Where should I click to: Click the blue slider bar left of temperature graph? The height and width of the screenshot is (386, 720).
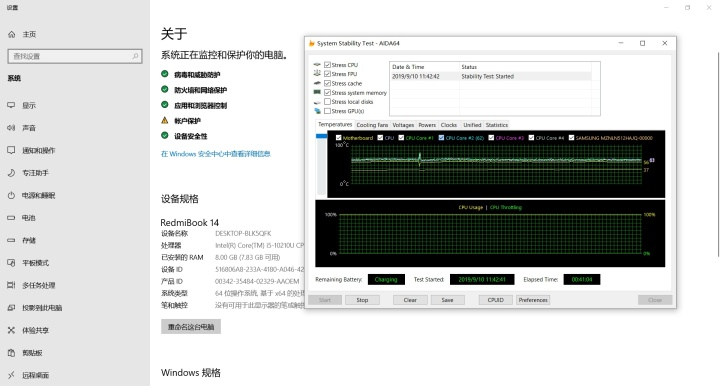point(321,136)
